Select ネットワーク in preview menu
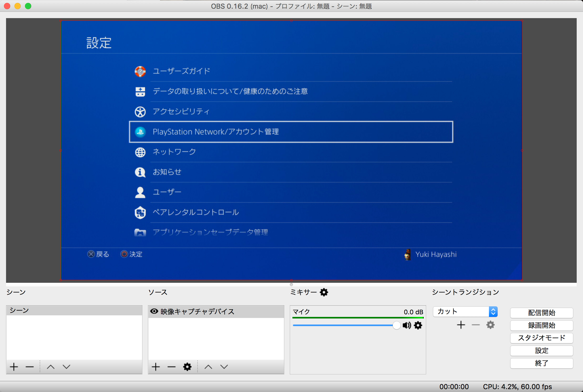Viewport: 583px width, 392px height. (x=291, y=152)
